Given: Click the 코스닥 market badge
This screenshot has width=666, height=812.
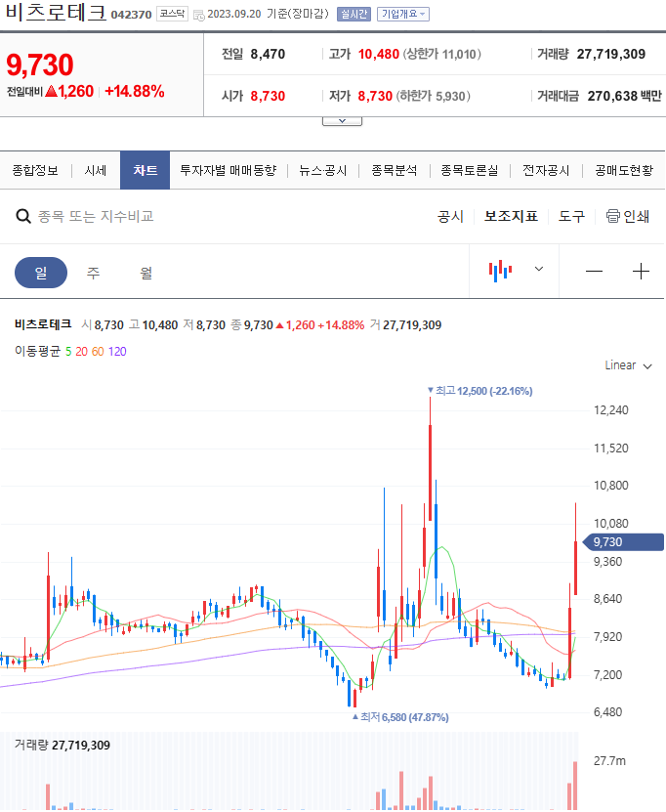Looking at the screenshot, I should (x=172, y=14).
